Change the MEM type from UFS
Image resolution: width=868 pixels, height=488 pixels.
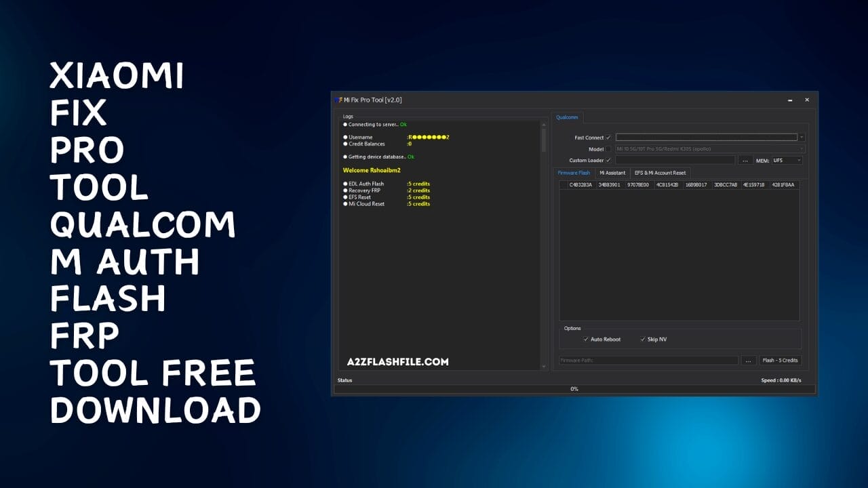coord(797,160)
